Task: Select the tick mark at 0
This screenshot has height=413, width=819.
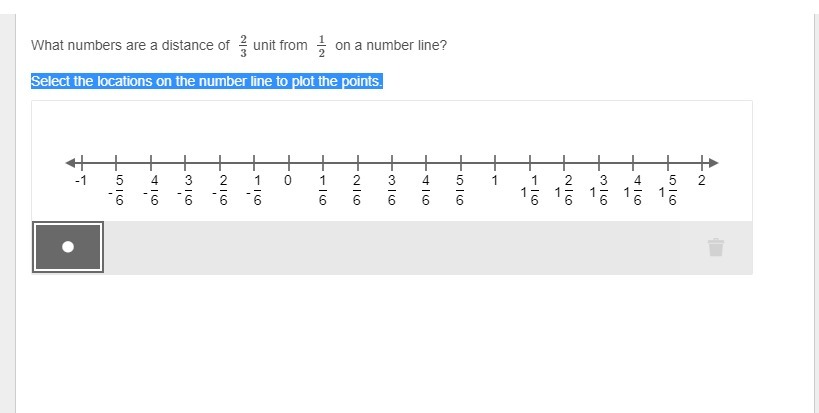Action: pyautogui.click(x=289, y=163)
